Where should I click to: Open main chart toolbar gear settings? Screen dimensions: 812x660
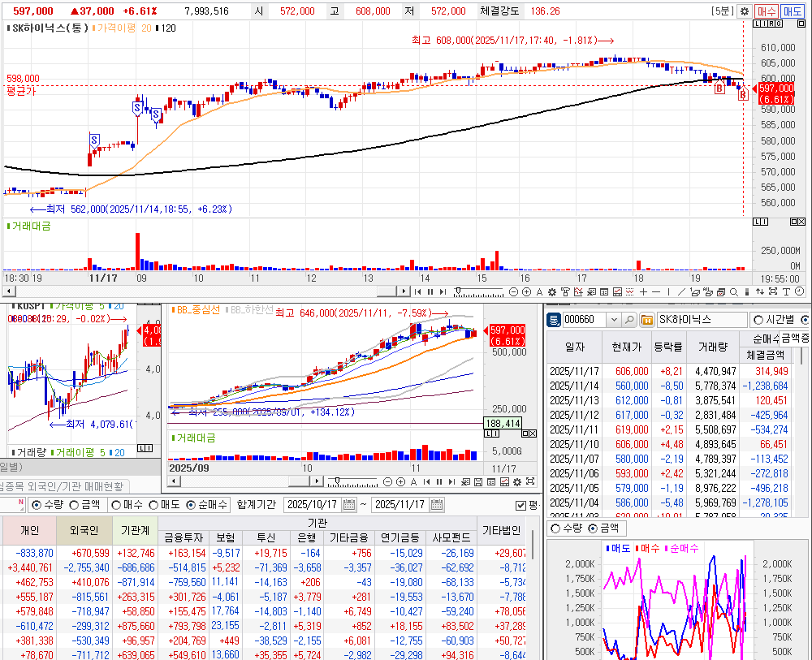coord(552,292)
